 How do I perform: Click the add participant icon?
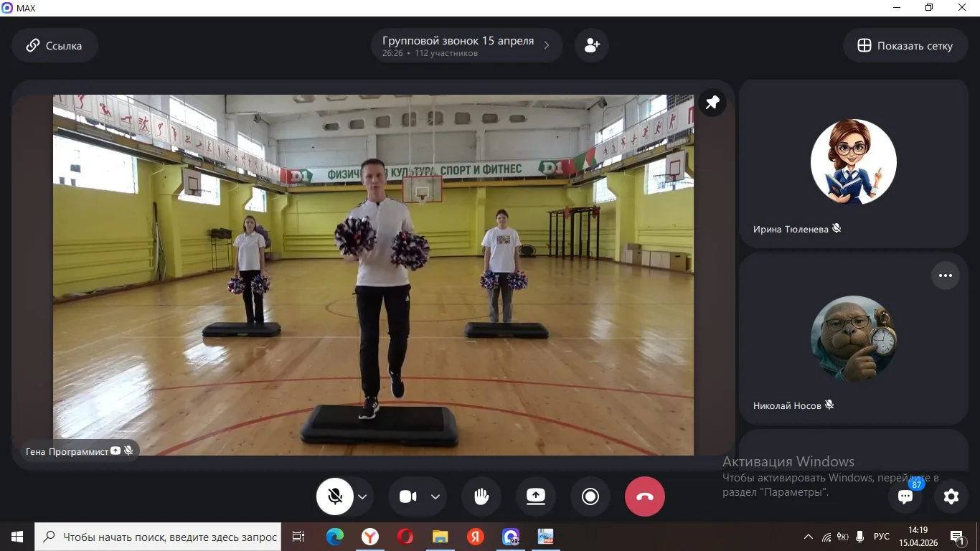592,46
